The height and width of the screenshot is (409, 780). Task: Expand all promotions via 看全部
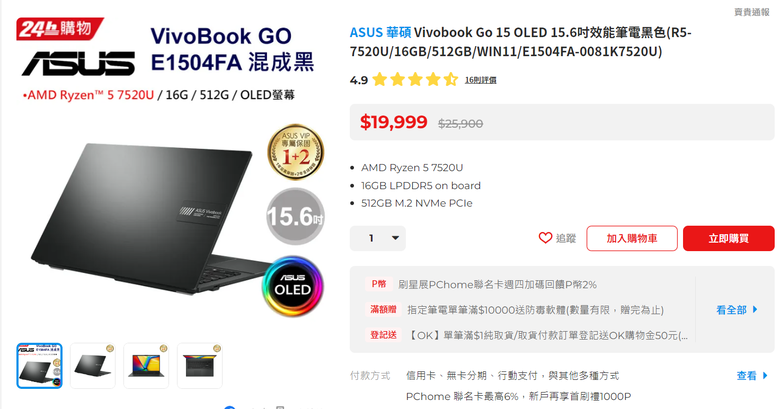click(737, 309)
